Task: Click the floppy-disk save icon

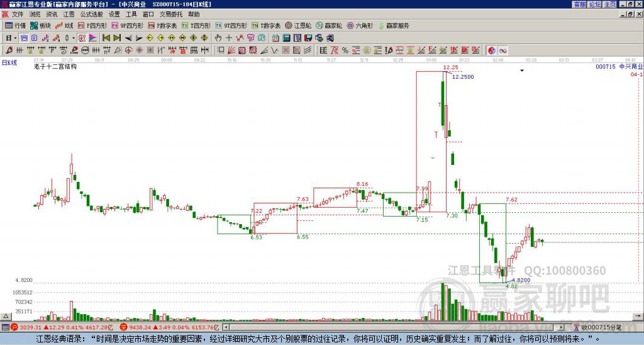Action: [308, 38]
